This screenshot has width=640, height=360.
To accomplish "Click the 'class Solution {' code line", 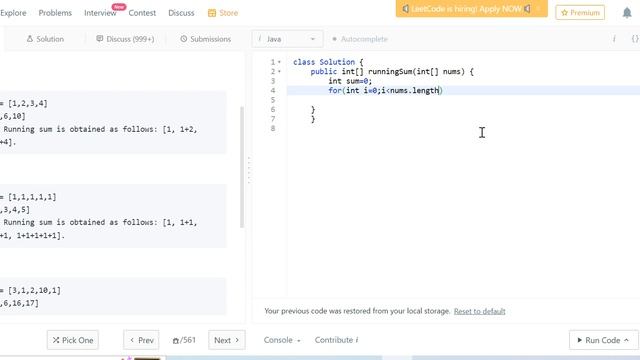I will pos(328,62).
